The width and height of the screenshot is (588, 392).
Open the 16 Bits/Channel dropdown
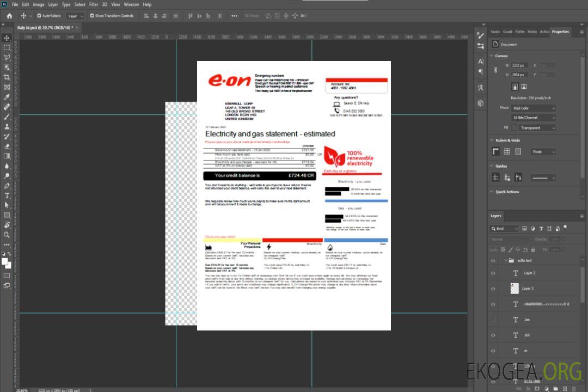coord(533,118)
